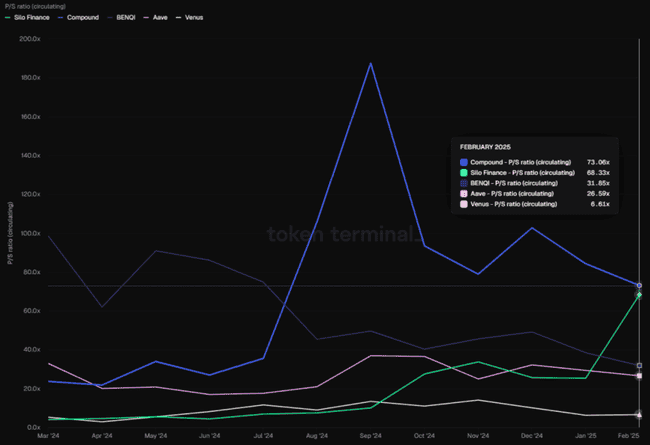Click Silo Finance's Feb '25 diamond marker

[639, 295]
